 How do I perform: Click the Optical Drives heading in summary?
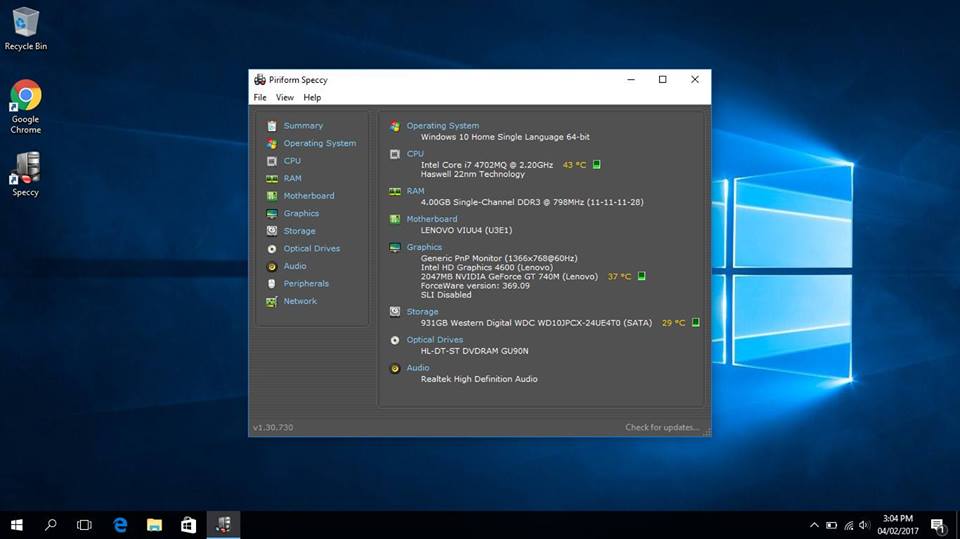(x=435, y=340)
